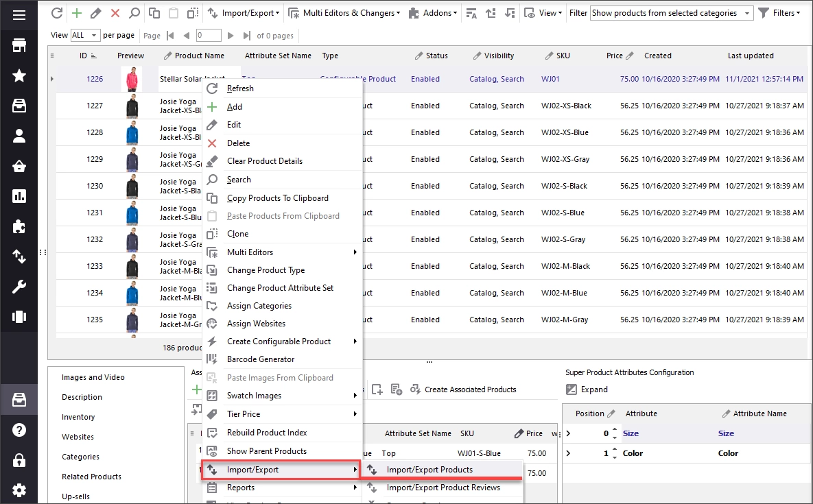Open the Related Products tab
The image size is (813, 504).
pos(91,477)
